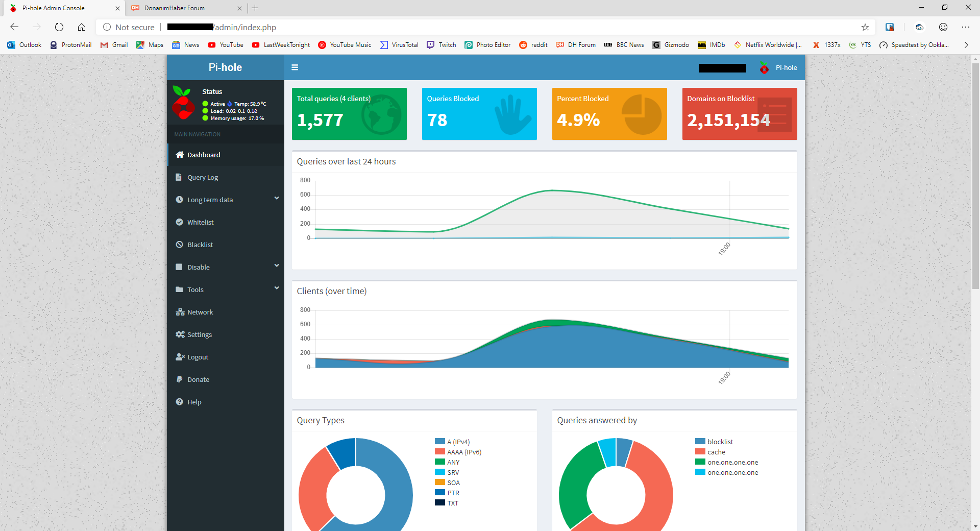This screenshot has height=531, width=980.
Task: Click the feedback smiley icon
Action: 943,27
